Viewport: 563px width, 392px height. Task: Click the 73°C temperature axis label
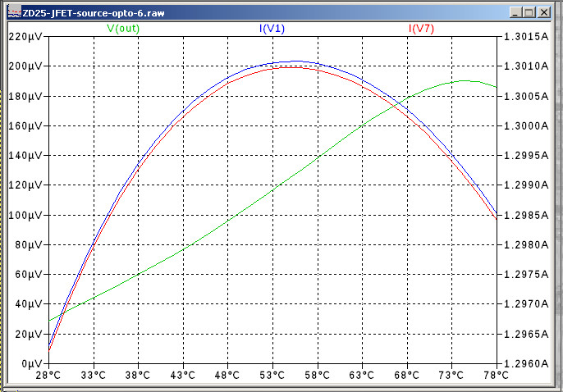(451, 375)
